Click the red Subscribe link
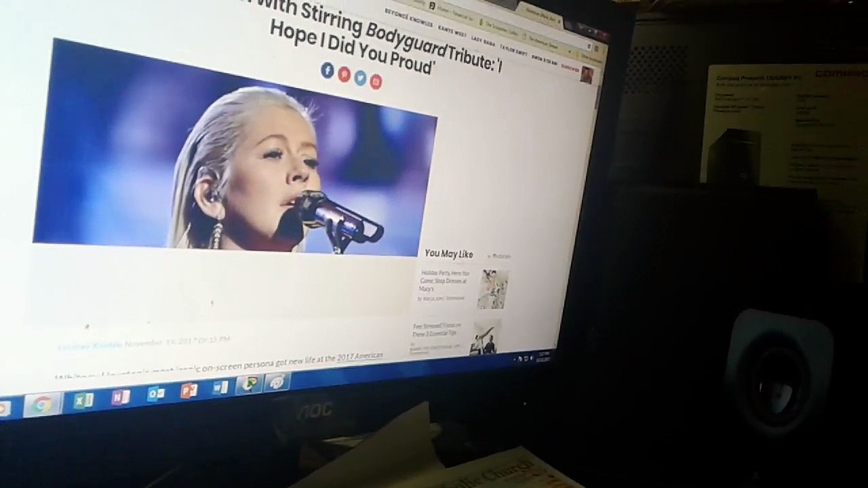 (x=570, y=68)
